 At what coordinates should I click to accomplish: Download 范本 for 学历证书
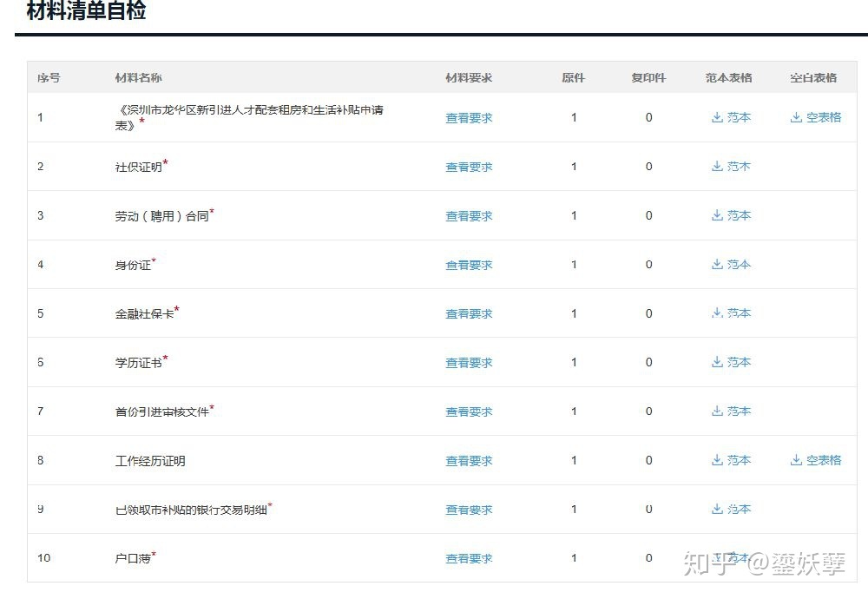pyautogui.click(x=731, y=362)
